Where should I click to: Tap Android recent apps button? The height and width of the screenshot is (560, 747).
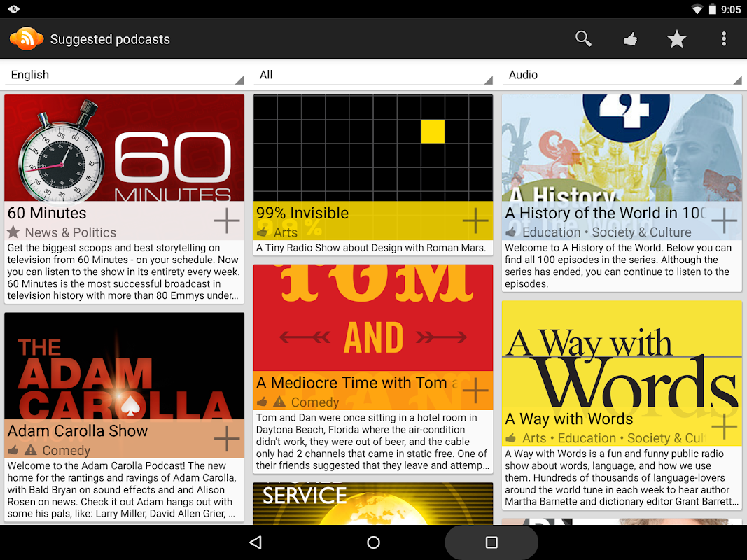click(x=491, y=542)
